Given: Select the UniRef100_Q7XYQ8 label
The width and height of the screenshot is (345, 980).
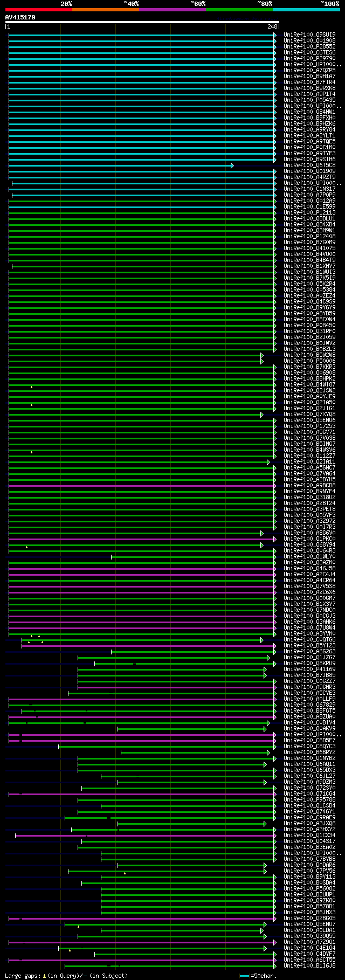Looking at the screenshot, I should pyautogui.click(x=309, y=415).
